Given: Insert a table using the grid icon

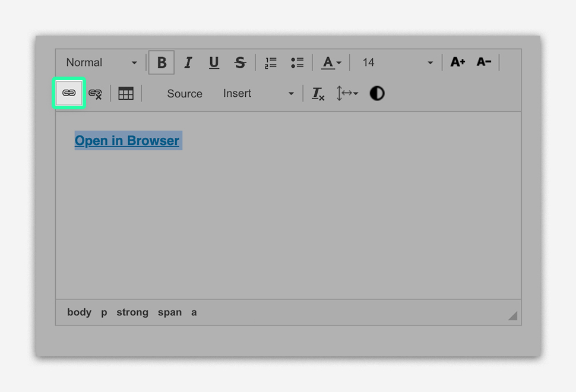Looking at the screenshot, I should [126, 93].
